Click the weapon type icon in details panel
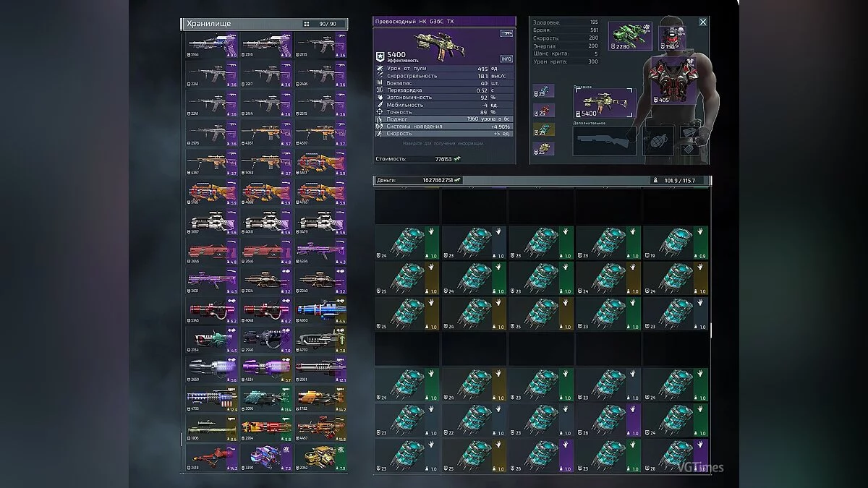Image resolution: width=868 pixels, height=488 pixels. pos(506,34)
